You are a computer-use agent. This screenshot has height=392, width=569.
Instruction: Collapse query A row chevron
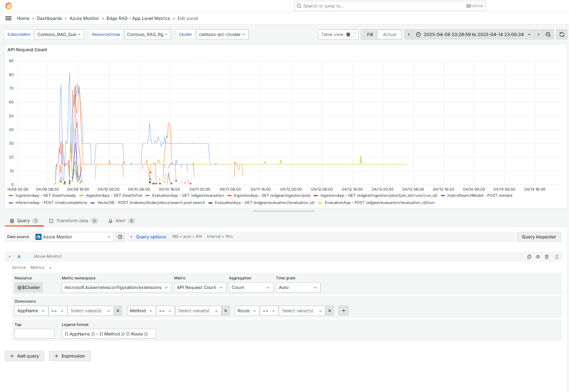tap(10, 257)
